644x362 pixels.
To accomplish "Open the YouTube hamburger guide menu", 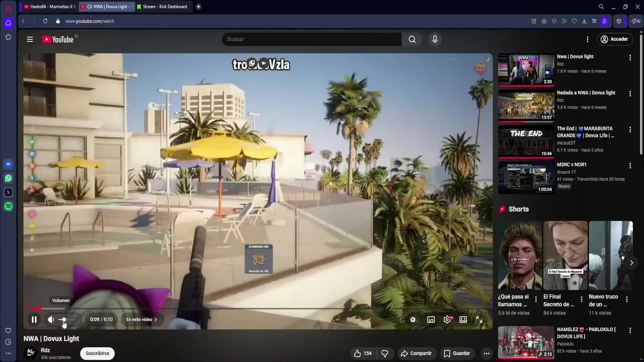I will coord(30,39).
